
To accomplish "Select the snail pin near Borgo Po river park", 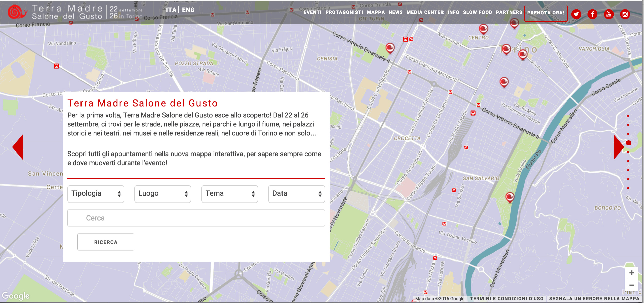I will pos(510,197).
